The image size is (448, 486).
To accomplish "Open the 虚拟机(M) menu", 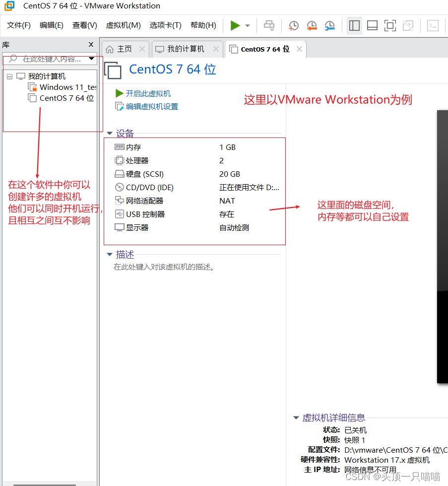I will tap(124, 25).
